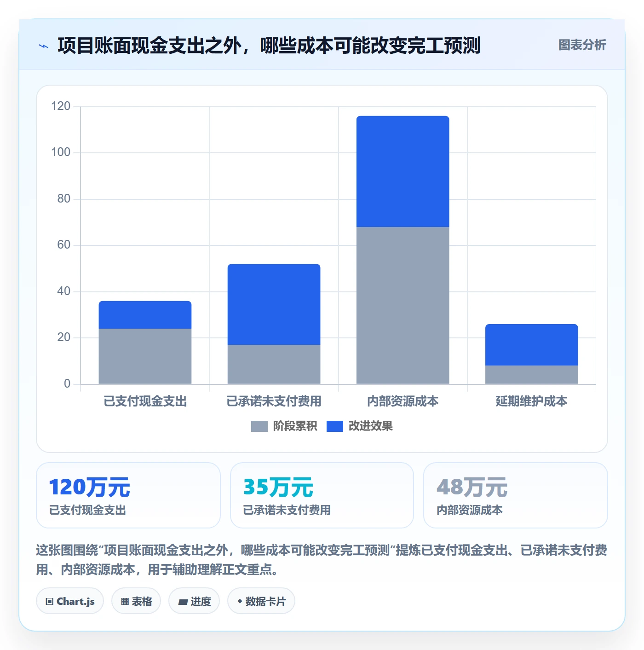Click the gray segment of 已承诺未支付费用 bar
The height and width of the screenshot is (650, 644).
[x=274, y=364]
